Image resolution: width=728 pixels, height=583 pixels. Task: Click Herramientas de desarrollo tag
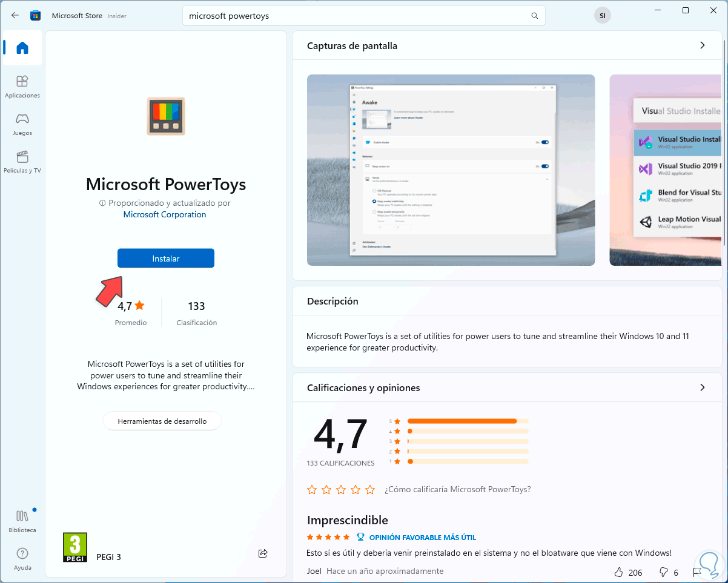162,421
